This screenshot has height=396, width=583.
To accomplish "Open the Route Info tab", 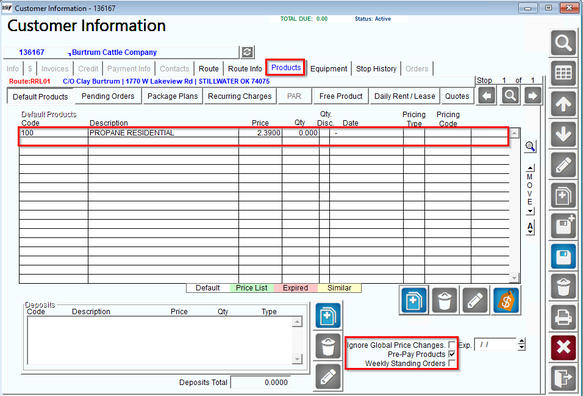I will point(245,69).
